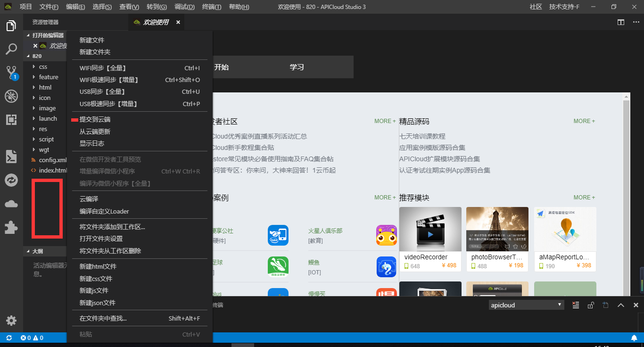Viewport: 644px width, 347px height.
Task: Open the Explorer files view icon
Action: coord(11,26)
